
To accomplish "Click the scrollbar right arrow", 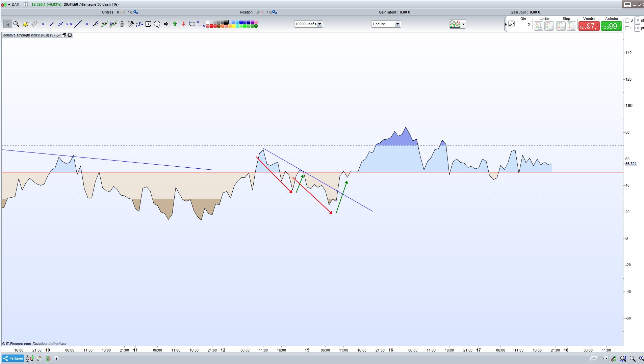I will [x=606, y=359].
